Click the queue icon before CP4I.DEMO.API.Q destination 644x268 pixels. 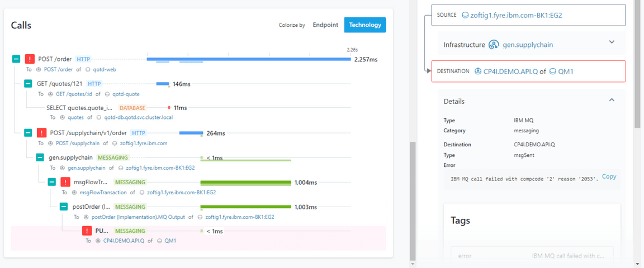(478, 71)
